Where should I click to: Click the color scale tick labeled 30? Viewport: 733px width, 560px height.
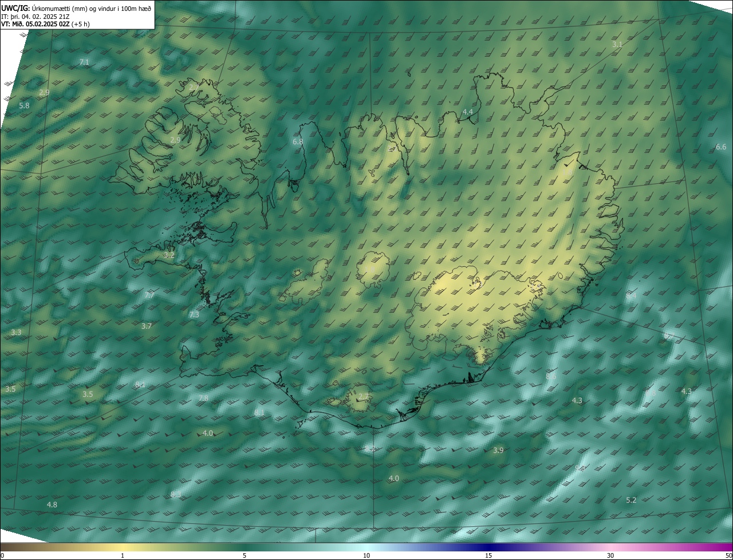[x=610, y=555]
